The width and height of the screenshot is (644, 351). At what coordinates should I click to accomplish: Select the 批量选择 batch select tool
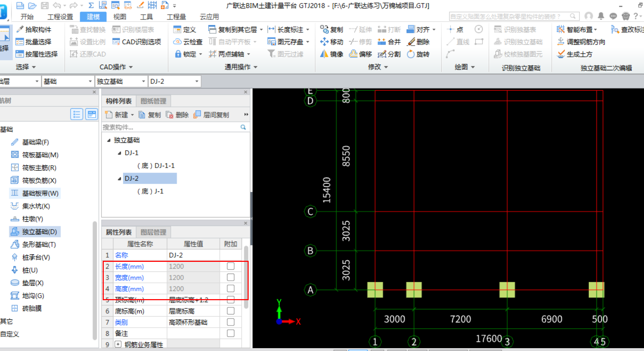pyautogui.click(x=34, y=42)
